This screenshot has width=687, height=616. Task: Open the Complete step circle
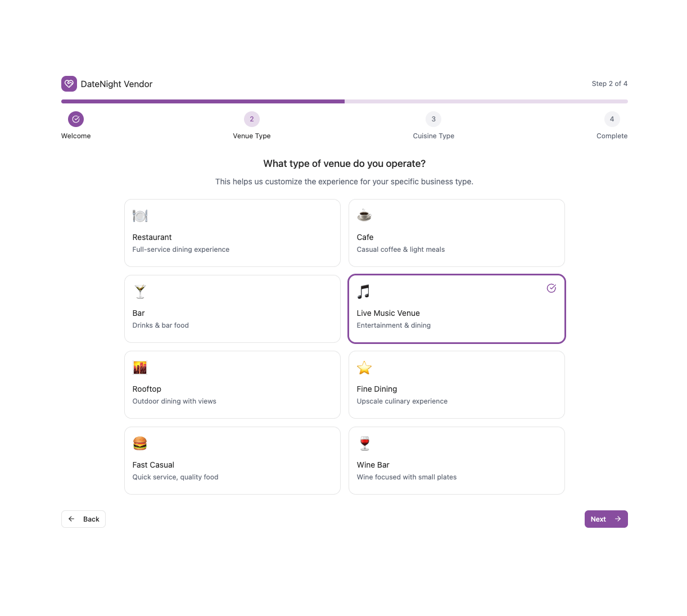[612, 119]
